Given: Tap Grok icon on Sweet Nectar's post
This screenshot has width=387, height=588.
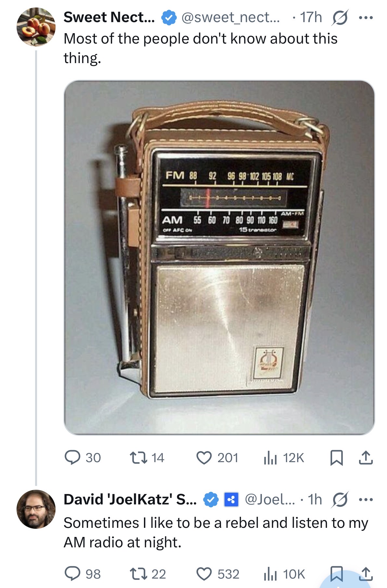Looking at the screenshot, I should (x=340, y=18).
